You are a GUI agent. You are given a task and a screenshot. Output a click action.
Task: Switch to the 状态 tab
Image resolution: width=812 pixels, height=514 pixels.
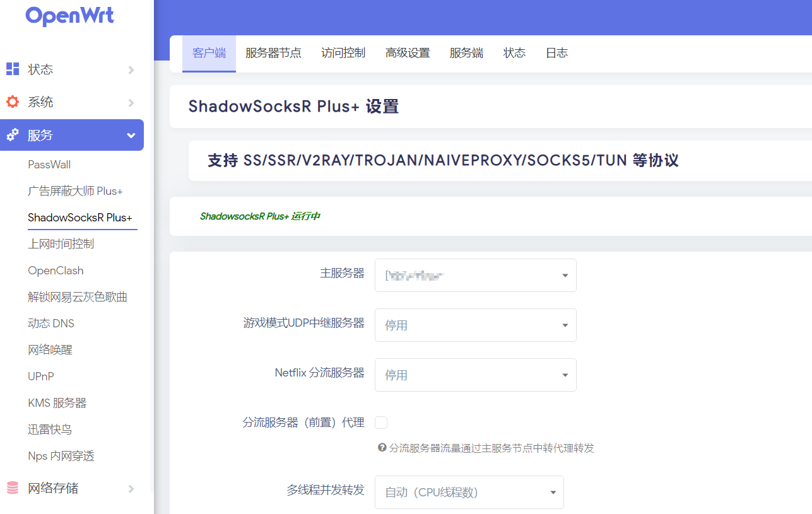514,53
